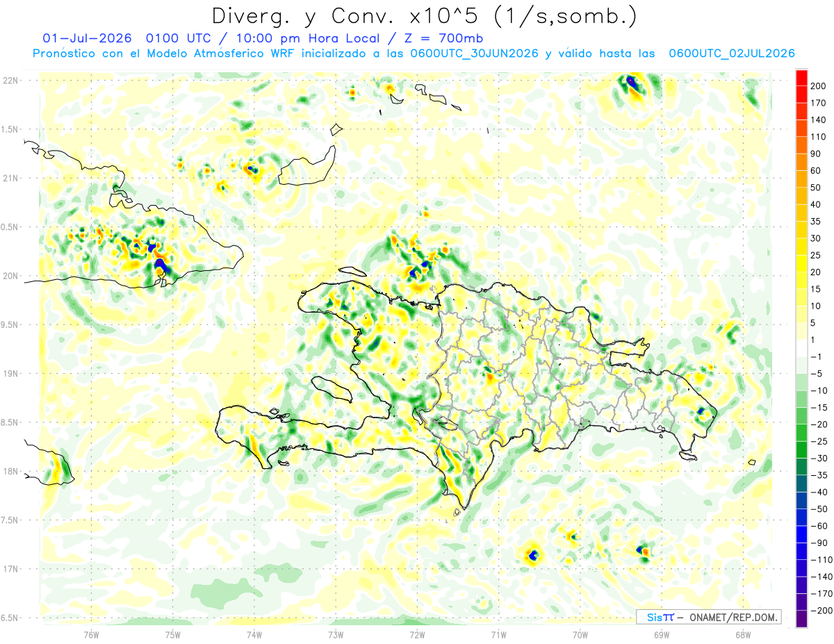This screenshot has width=834, height=644.
Task: Click the blue swatch between -60 and -90
Action: pos(801,535)
